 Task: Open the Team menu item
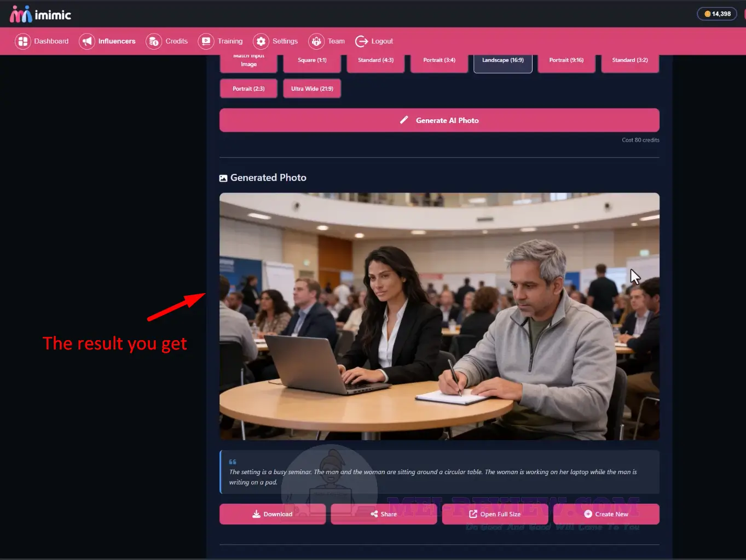[x=327, y=41]
